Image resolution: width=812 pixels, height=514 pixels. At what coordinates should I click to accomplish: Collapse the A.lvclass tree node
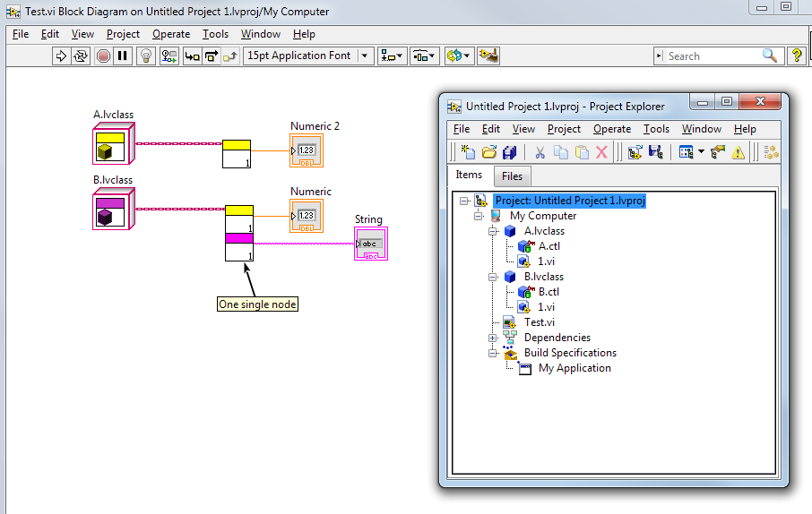click(492, 231)
